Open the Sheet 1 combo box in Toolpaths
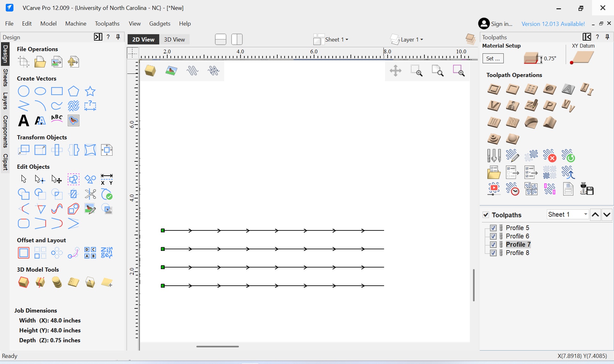This screenshot has height=364, width=614. pyautogui.click(x=568, y=214)
